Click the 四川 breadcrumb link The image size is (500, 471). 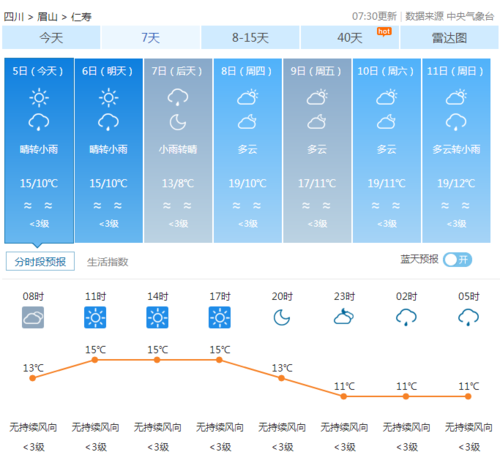click(x=14, y=17)
